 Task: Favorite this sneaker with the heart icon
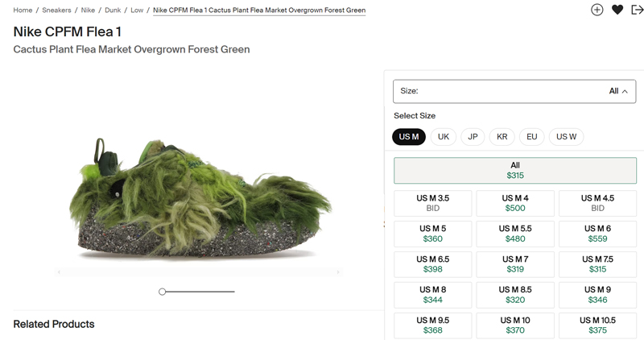tap(617, 10)
